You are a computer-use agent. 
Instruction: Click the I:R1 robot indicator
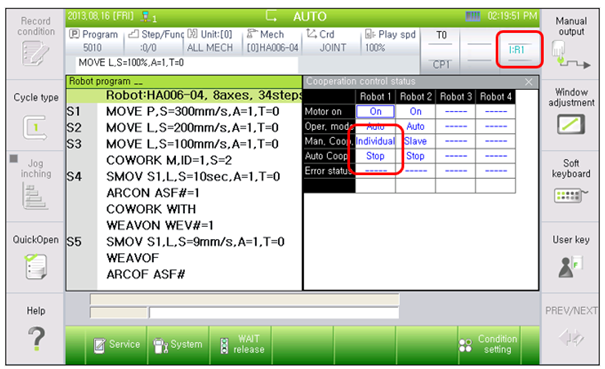(517, 49)
